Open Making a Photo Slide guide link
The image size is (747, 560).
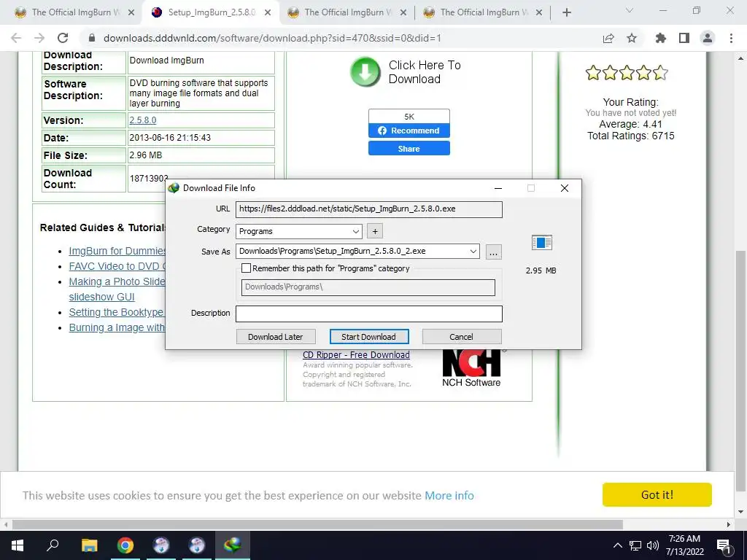click(117, 281)
